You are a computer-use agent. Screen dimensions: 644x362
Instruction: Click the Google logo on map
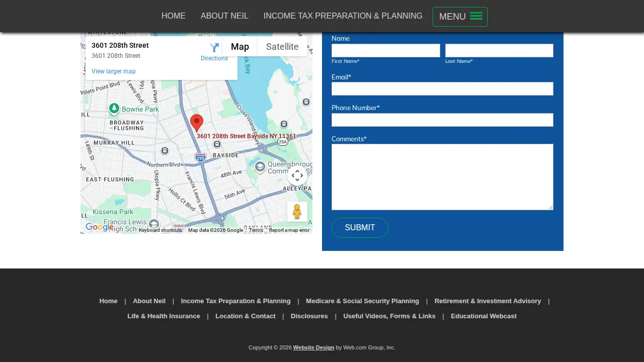tap(99, 227)
